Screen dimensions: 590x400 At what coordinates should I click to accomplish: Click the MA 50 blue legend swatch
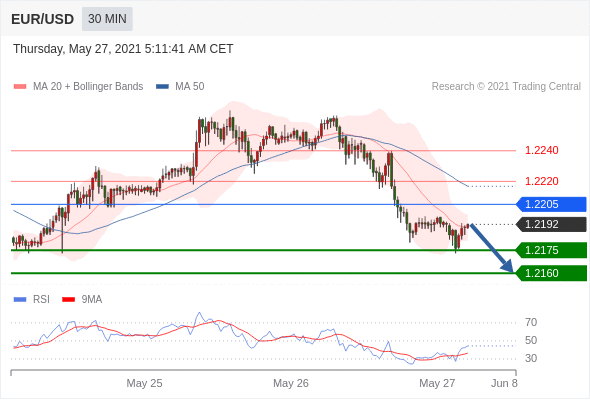[x=162, y=87]
